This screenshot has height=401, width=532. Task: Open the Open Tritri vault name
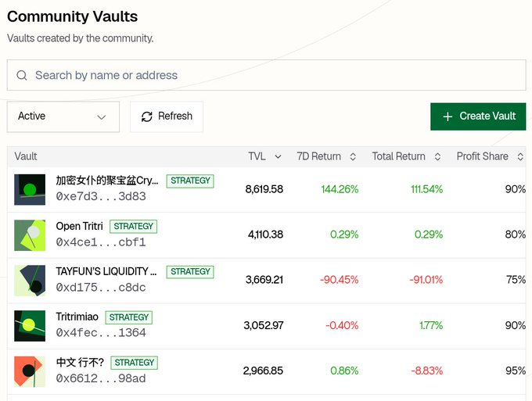pyautogui.click(x=79, y=226)
